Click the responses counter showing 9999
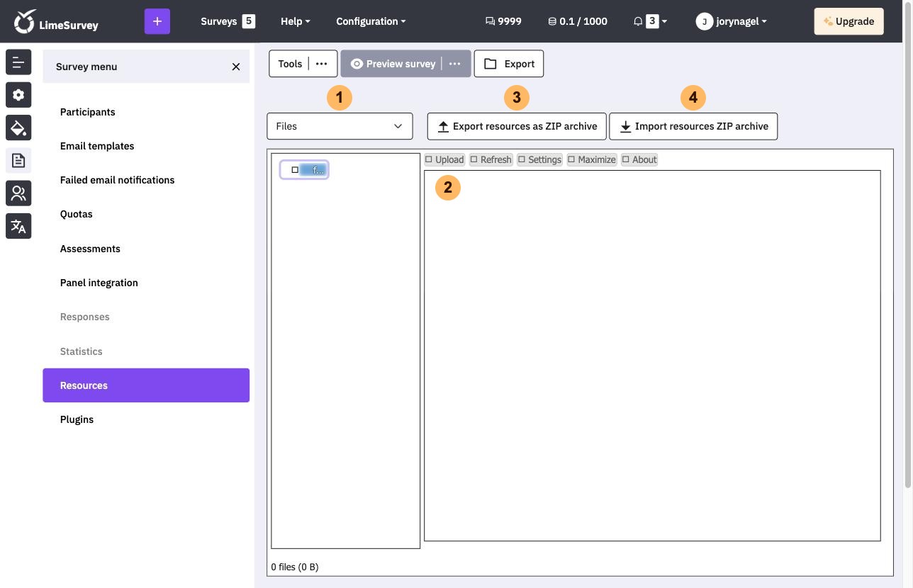This screenshot has height=588, width=913. 503,21
